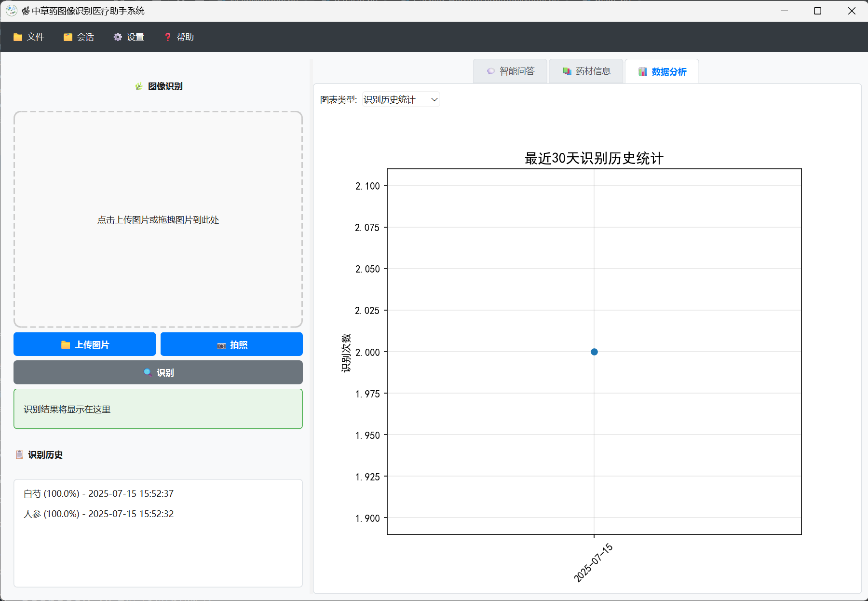The height and width of the screenshot is (601, 868).
Task: Click the 2.100 y-axis tick label
Action: click(367, 186)
